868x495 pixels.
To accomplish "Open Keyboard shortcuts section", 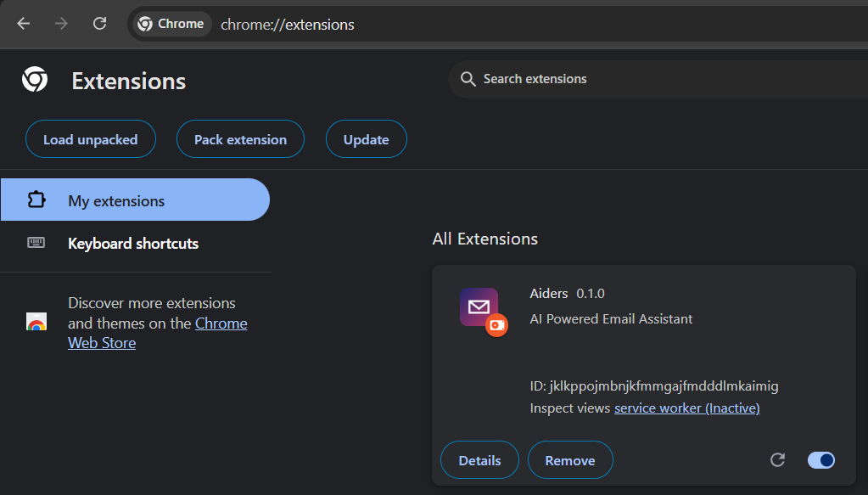I will coord(135,243).
